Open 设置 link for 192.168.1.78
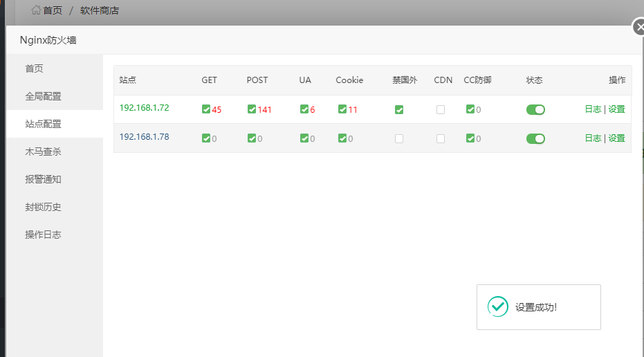Image resolution: width=644 pixels, height=357 pixels. pos(616,138)
